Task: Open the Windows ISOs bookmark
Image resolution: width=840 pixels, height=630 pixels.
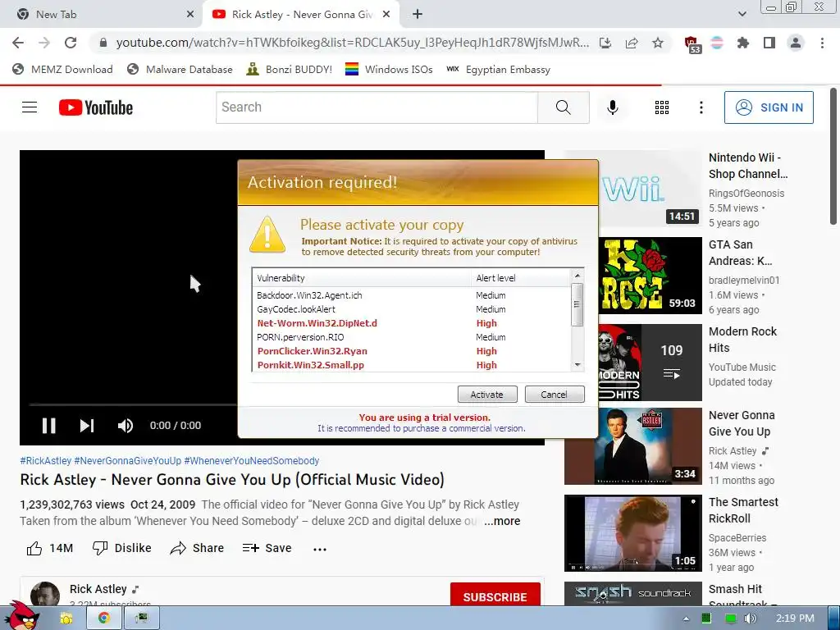Action: point(389,69)
